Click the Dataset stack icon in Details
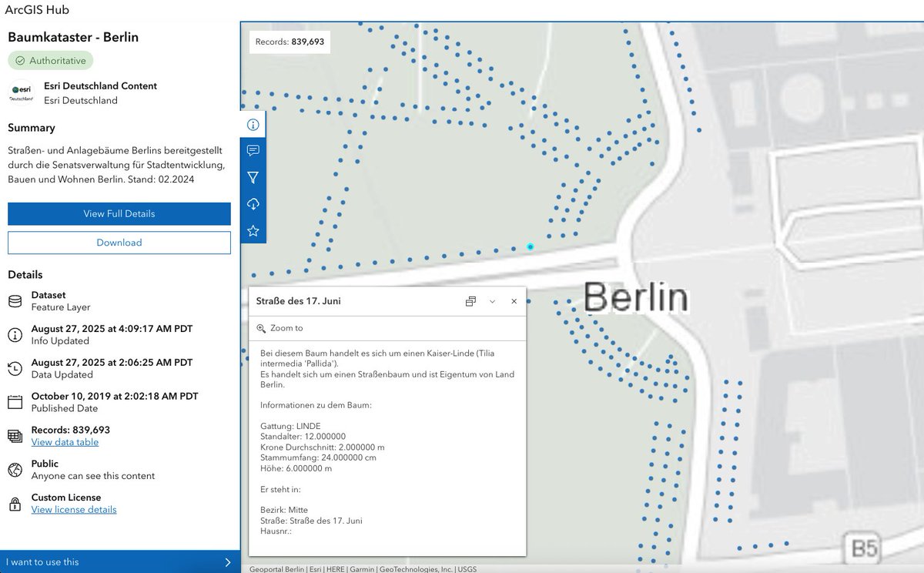924x573 pixels. 15,301
